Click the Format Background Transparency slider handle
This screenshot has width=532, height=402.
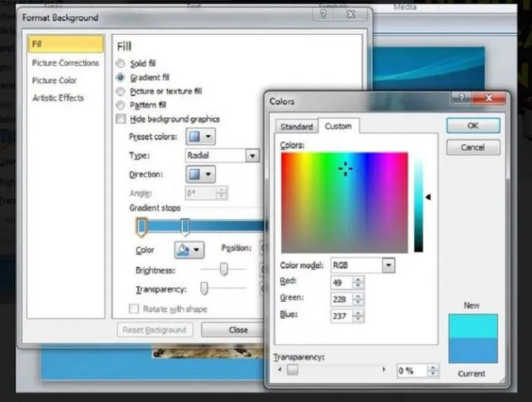click(x=204, y=288)
